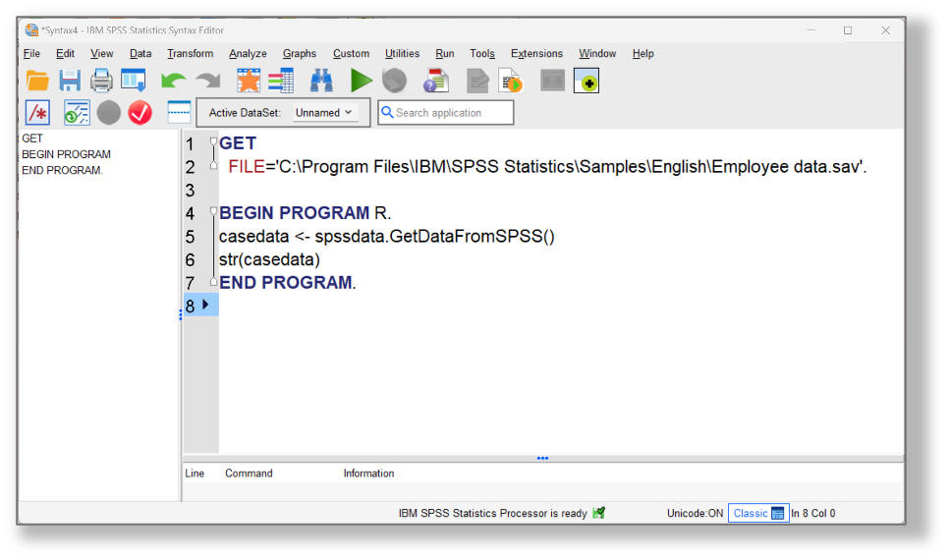Collapse the GET command block
Viewport: 949px width, 560px height.
click(x=213, y=141)
